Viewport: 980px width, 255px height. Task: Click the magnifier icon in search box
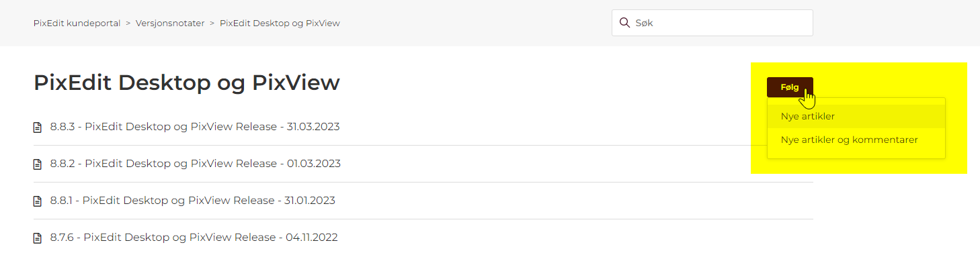tap(624, 23)
